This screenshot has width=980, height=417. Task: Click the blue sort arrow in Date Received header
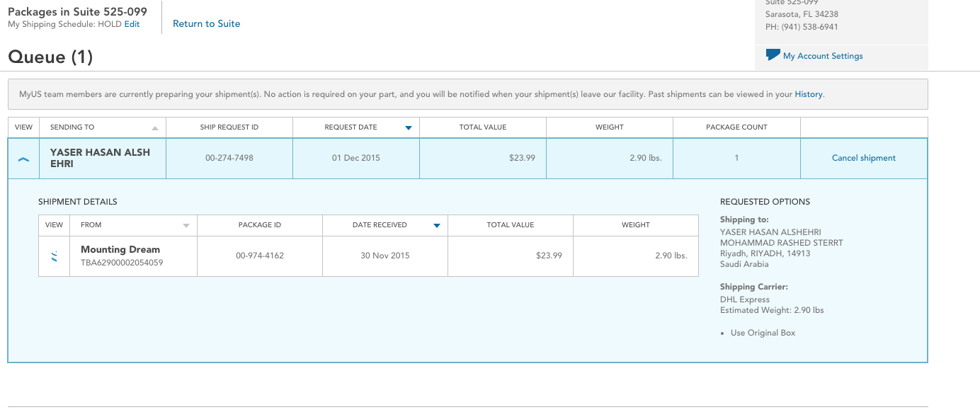point(436,226)
